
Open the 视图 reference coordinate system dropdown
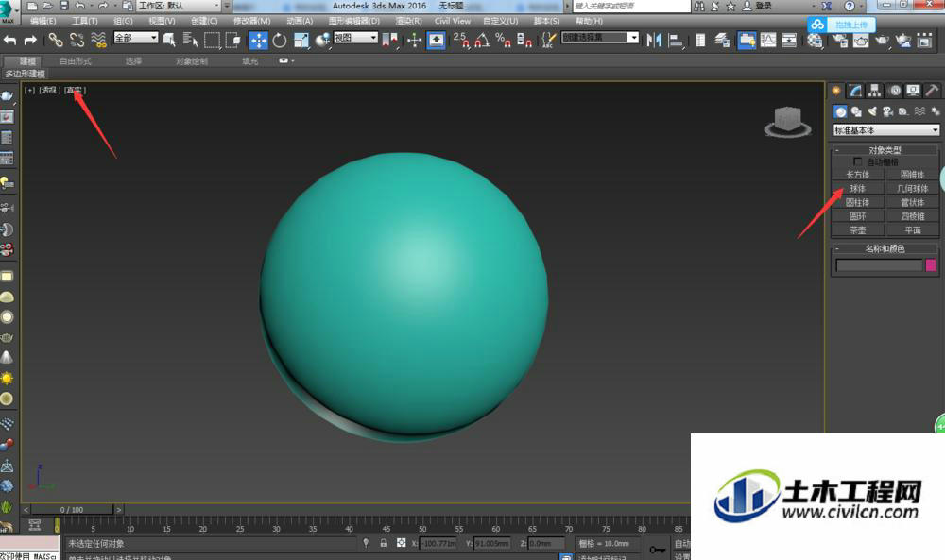[355, 38]
